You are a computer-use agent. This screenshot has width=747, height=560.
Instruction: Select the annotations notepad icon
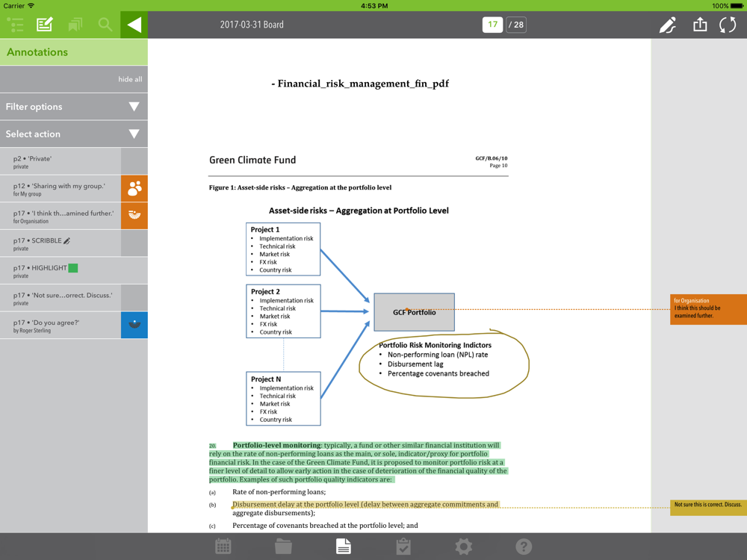pyautogui.click(x=45, y=25)
